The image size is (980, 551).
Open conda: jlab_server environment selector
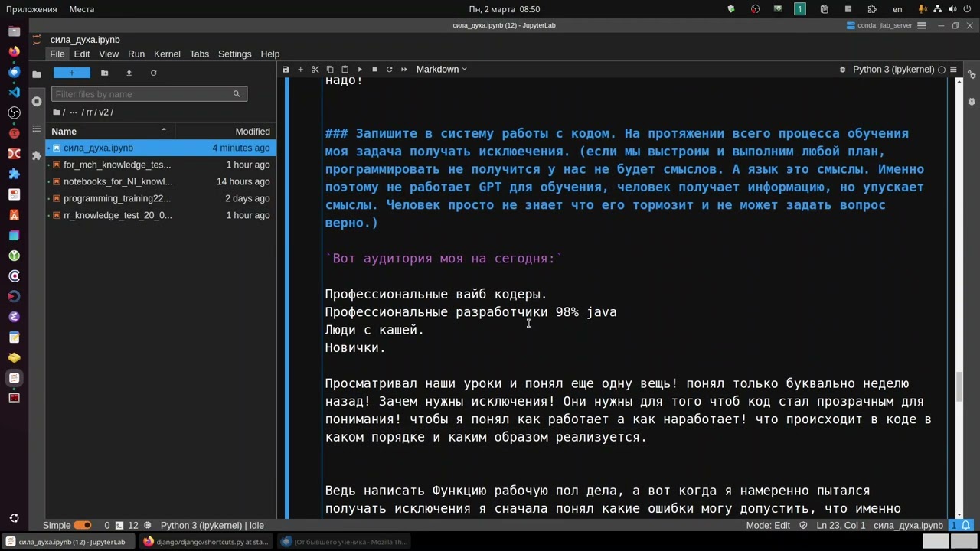point(879,25)
